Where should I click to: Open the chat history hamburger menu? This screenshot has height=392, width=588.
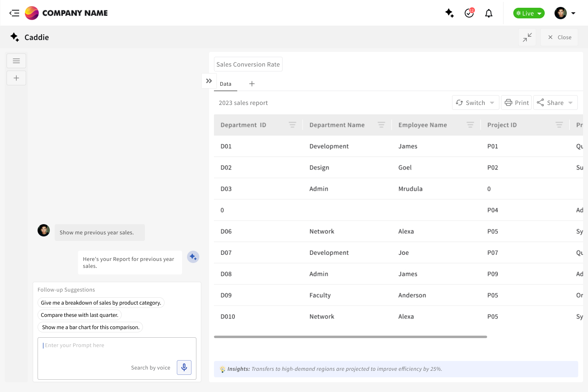tap(16, 61)
